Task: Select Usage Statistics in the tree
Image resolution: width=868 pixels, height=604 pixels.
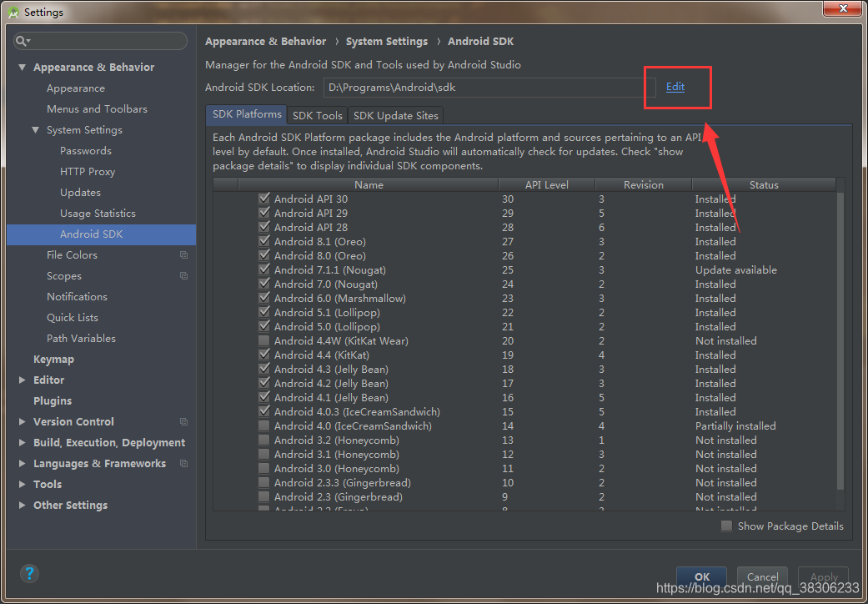Action: click(98, 213)
